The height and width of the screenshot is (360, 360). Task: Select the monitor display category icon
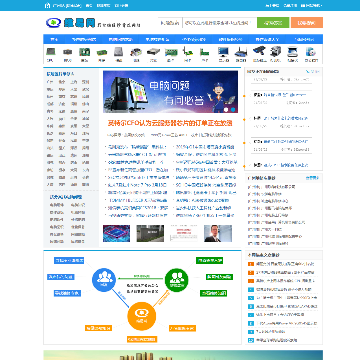(x=223, y=52)
